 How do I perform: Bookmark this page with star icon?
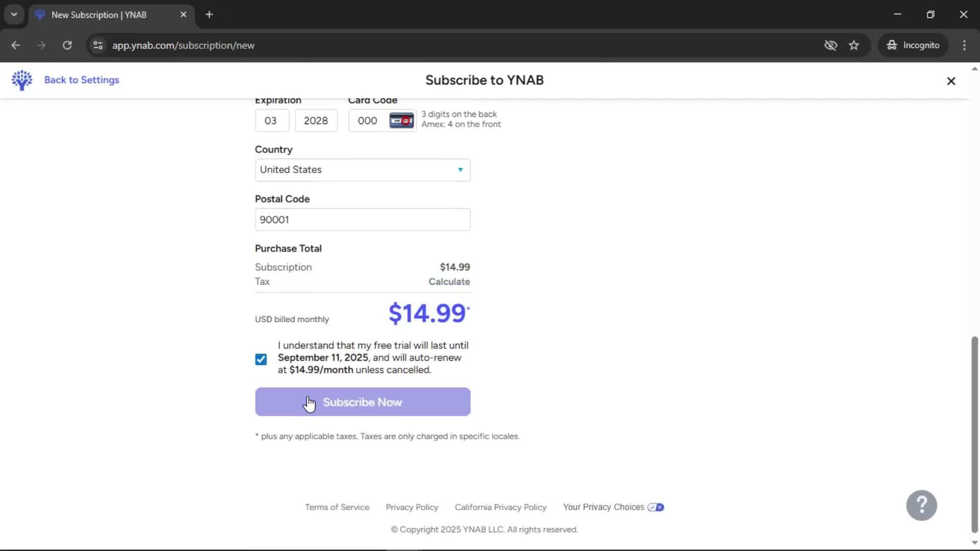854,45
